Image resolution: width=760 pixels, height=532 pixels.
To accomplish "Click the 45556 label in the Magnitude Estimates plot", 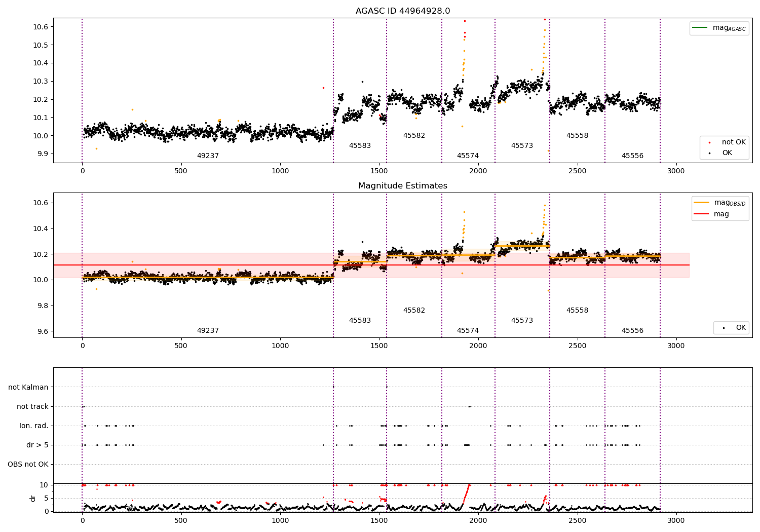I will (x=632, y=331).
